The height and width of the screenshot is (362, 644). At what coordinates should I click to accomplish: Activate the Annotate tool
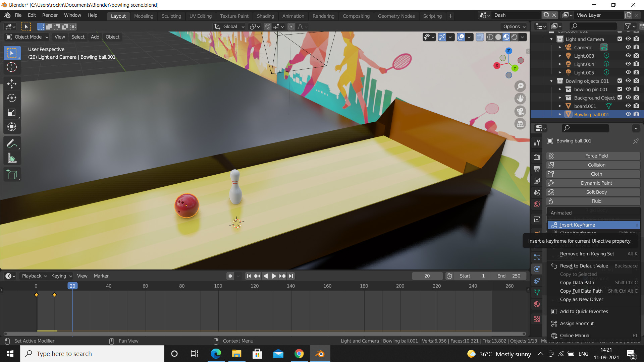(x=12, y=143)
